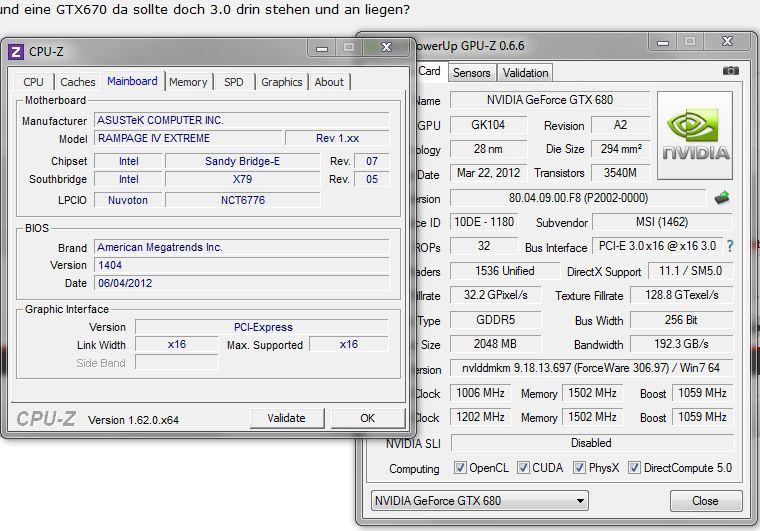Toggle the CUDA checkbox
This screenshot has width=760, height=531.
523,468
